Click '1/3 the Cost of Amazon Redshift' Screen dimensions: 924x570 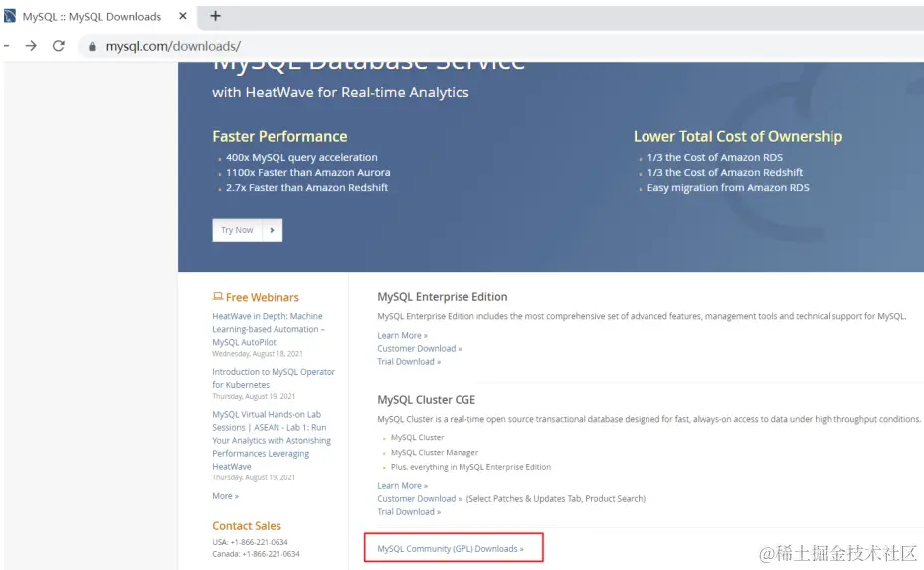tap(724, 173)
